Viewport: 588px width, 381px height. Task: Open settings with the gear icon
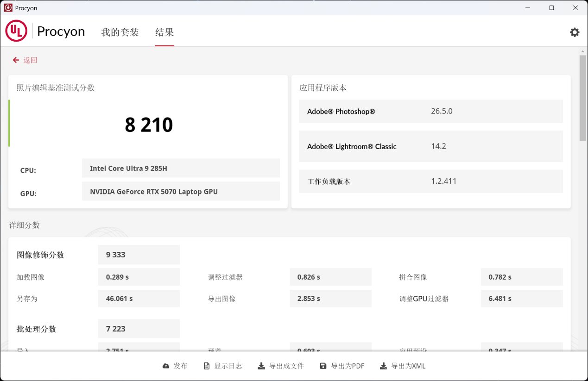pos(575,32)
